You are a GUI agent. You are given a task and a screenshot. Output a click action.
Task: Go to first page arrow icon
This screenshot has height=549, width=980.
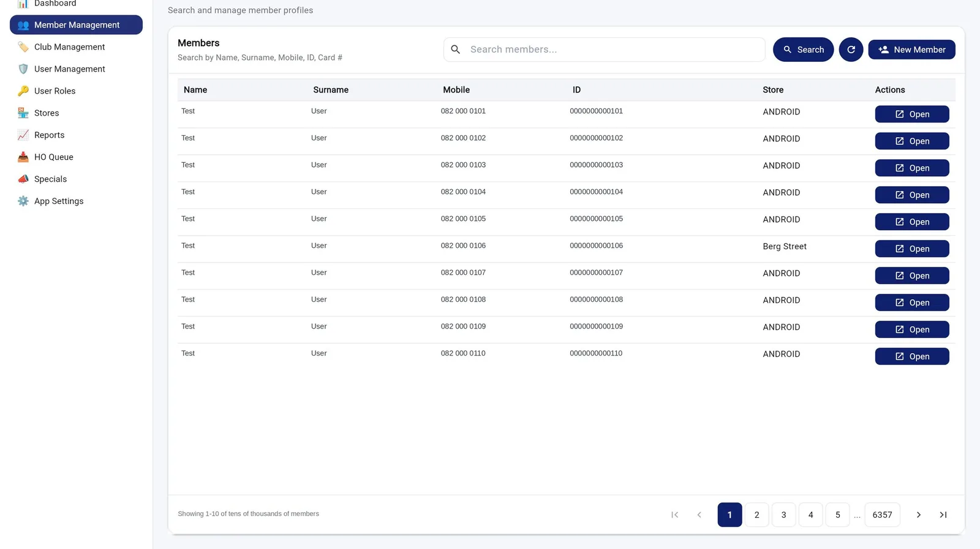pyautogui.click(x=674, y=515)
